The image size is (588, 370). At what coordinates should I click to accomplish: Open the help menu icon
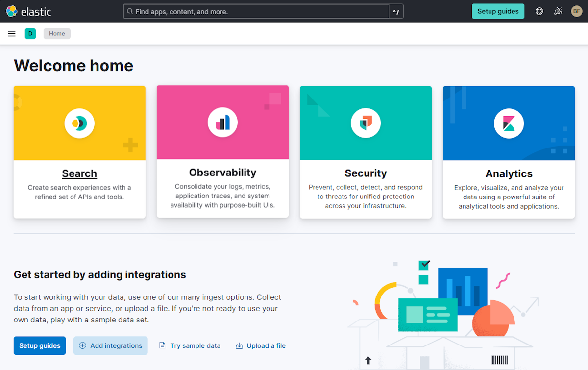click(539, 11)
